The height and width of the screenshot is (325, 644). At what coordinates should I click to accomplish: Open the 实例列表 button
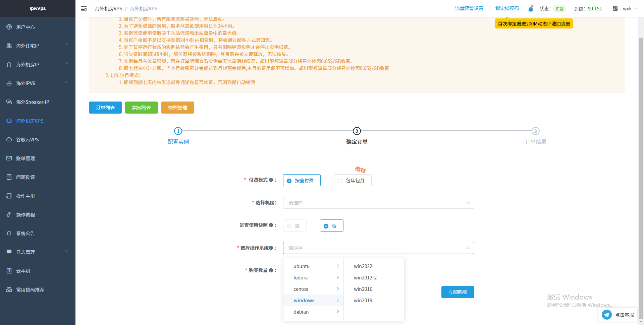pyautogui.click(x=142, y=108)
